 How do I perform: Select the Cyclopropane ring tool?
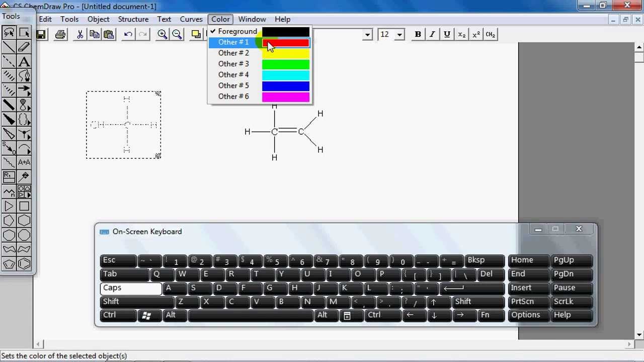tap(9, 206)
